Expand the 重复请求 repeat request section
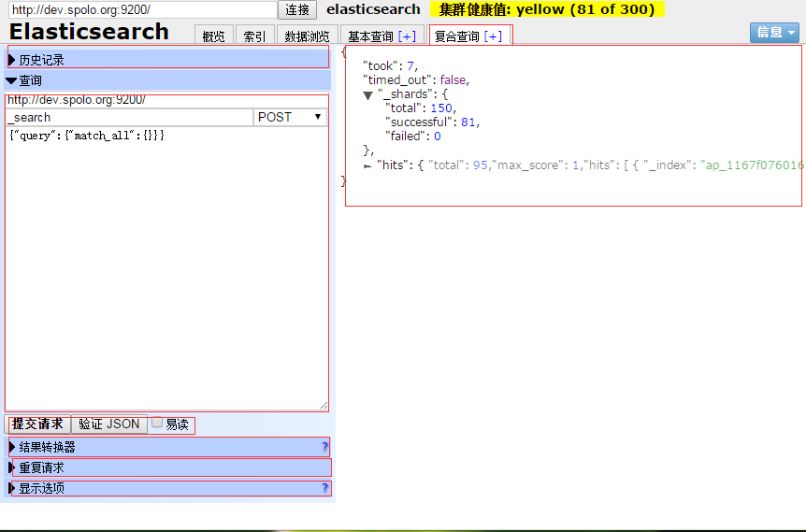The width and height of the screenshot is (806, 532). tap(167, 467)
